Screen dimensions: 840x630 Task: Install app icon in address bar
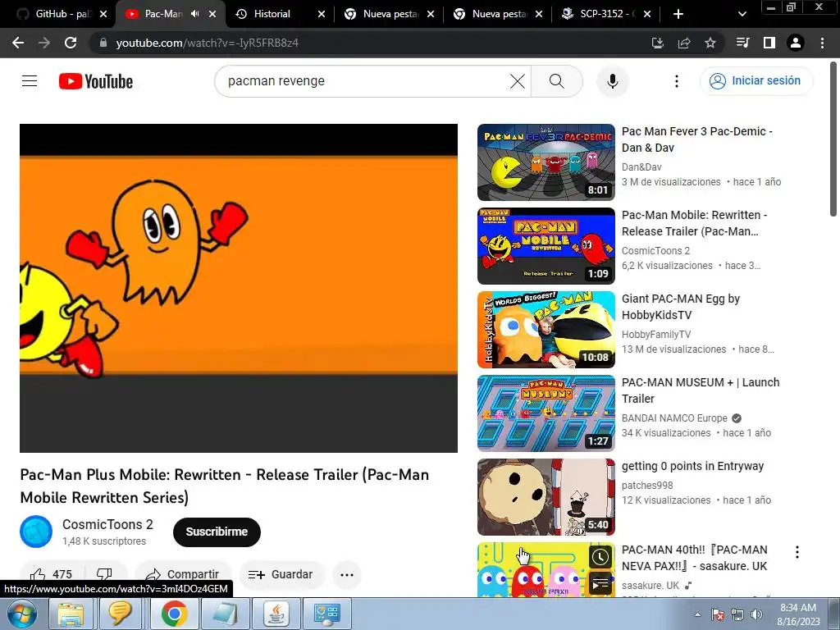coord(658,43)
